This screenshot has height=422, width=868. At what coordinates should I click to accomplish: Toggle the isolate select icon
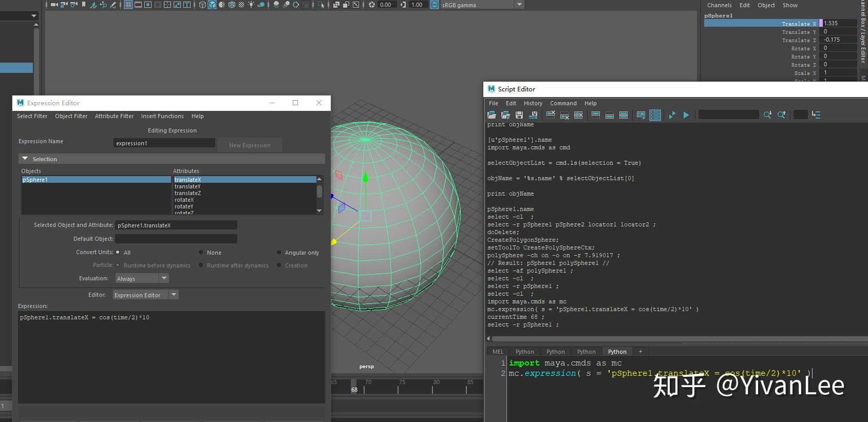pyautogui.click(x=320, y=5)
